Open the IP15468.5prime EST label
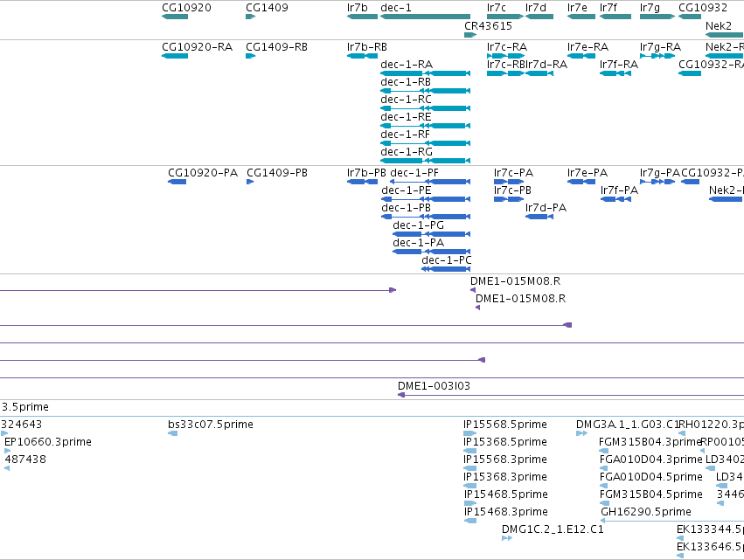Image resolution: width=744 pixels, height=560 pixels. coord(506,494)
